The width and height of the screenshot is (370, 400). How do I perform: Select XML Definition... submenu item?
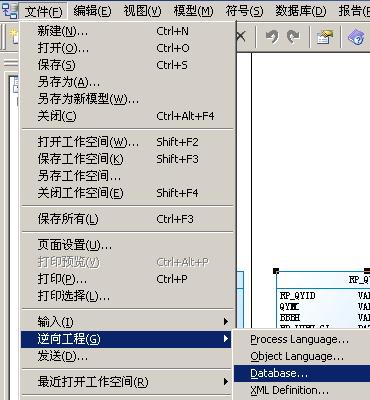[302, 390]
